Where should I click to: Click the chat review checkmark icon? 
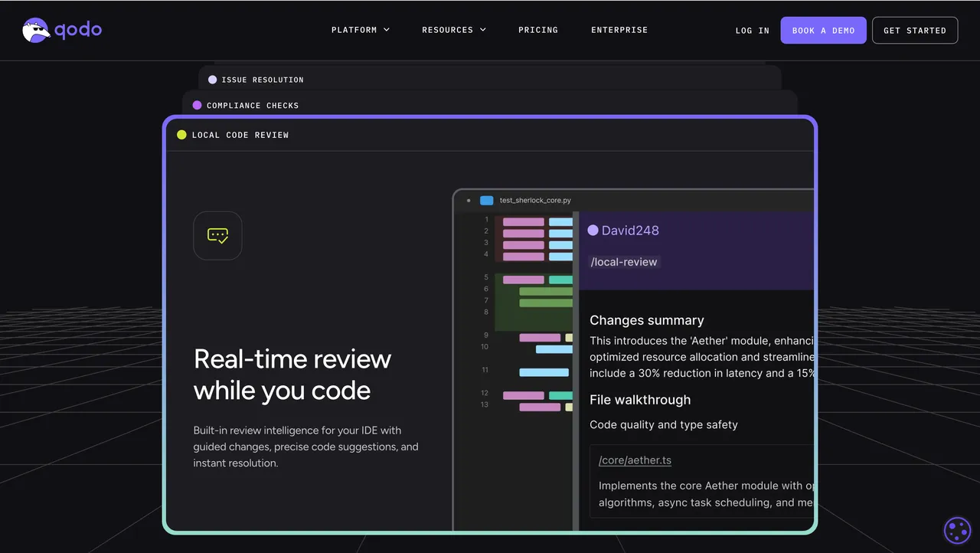[217, 236]
